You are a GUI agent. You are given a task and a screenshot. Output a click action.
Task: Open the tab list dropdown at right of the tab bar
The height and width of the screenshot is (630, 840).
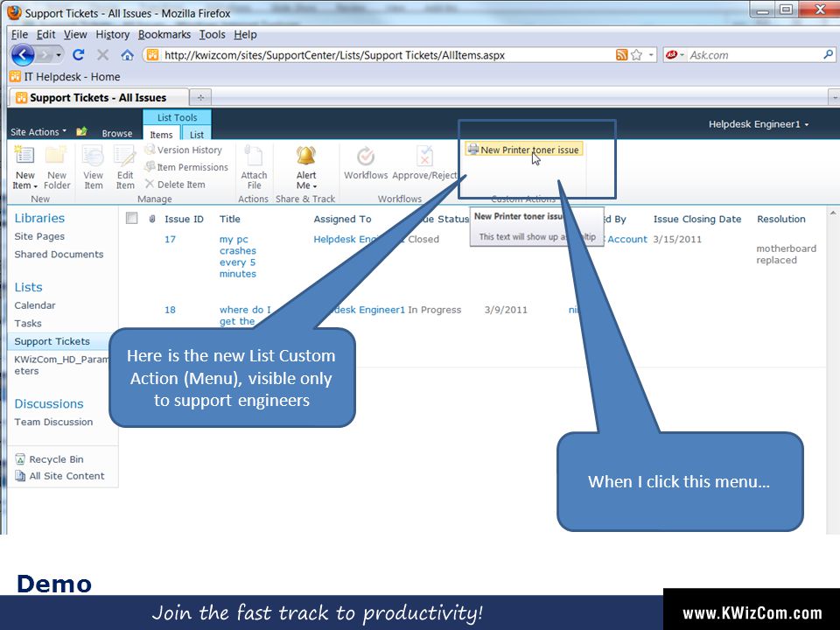coord(834,97)
